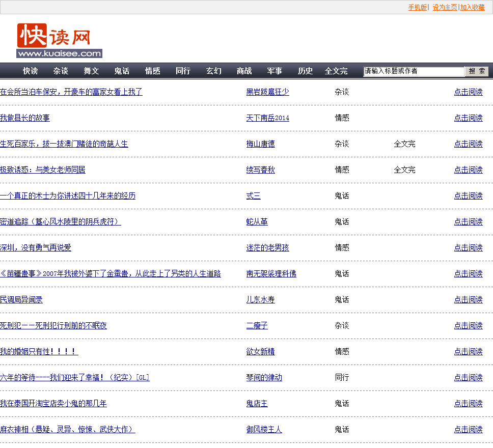
Task: Select 历史 in the nav bar
Action: pos(305,71)
